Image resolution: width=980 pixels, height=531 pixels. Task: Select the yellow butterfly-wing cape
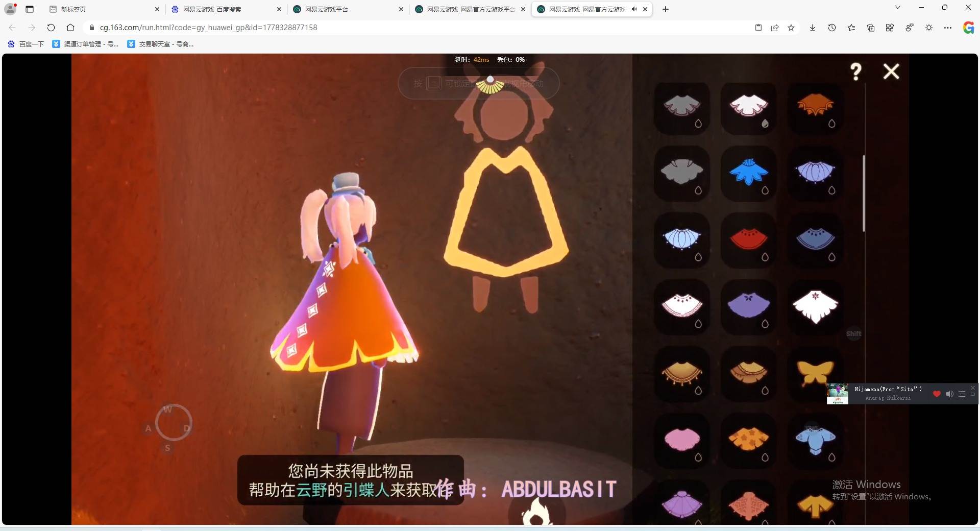(815, 373)
